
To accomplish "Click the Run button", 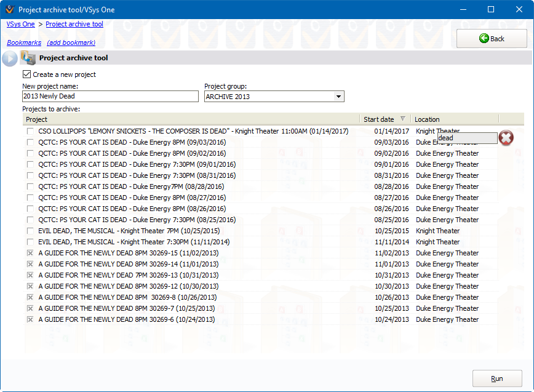I will click(x=497, y=378).
